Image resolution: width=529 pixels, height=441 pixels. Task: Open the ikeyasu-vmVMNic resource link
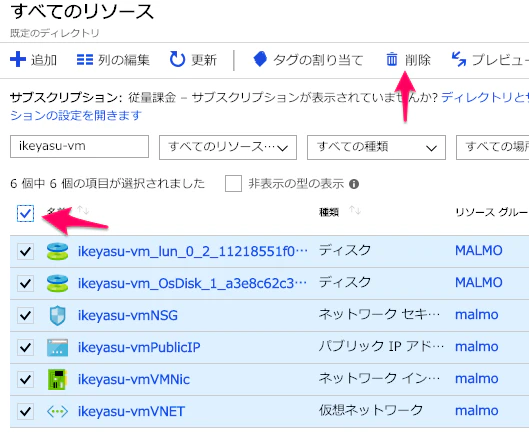pyautogui.click(x=134, y=380)
